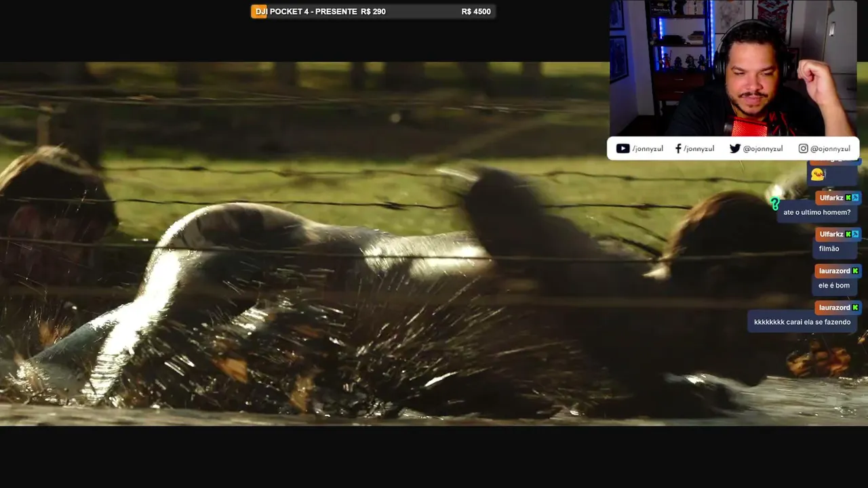Image resolution: width=868 pixels, height=488 pixels.
Task: Click the Twitter bird logo
Action: [x=734, y=148]
